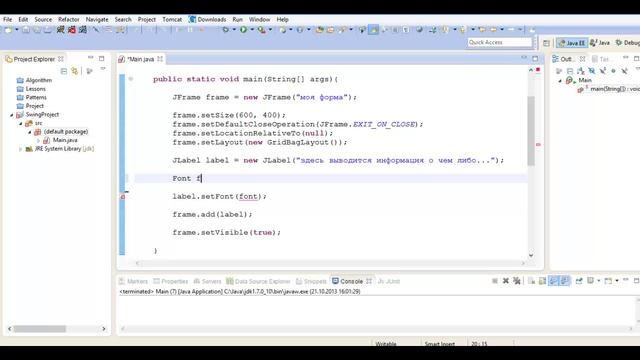Open the Run button dropdown arrow
The height and width of the screenshot is (360, 640).
coord(251,29)
